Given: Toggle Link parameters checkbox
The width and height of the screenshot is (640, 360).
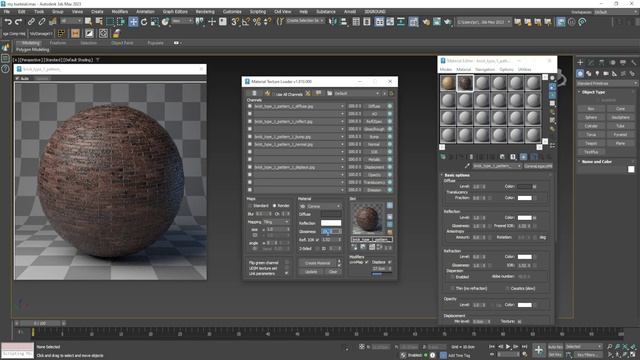Looking at the screenshot, I should pos(286,273).
